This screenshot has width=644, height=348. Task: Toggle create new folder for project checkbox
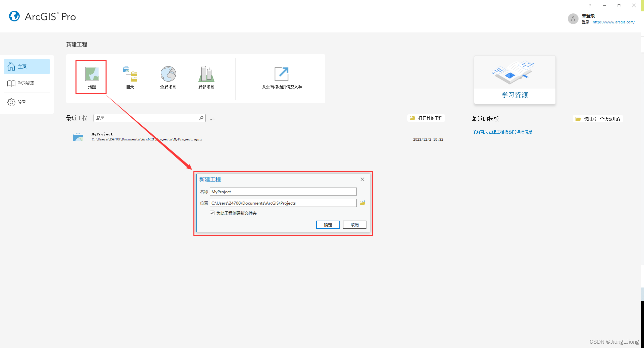point(212,213)
